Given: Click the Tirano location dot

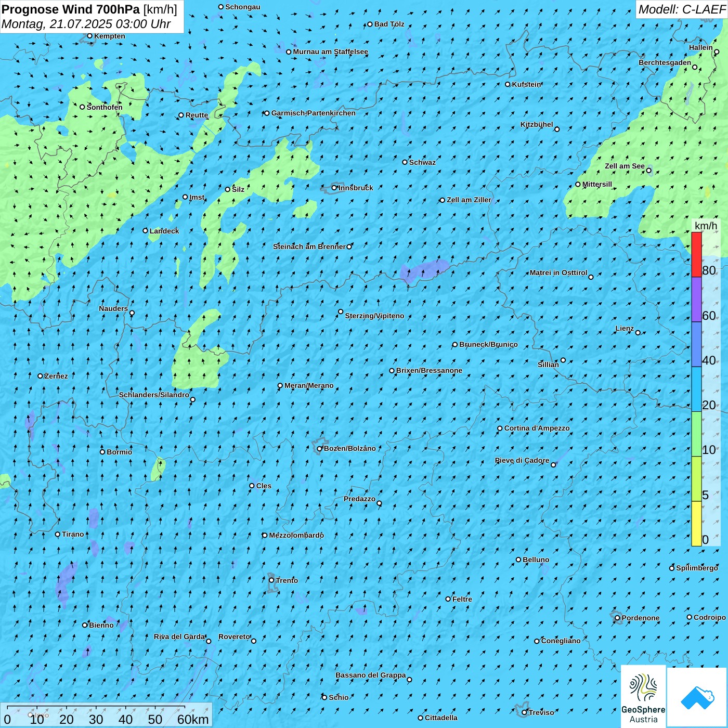Looking at the screenshot, I should [58, 534].
